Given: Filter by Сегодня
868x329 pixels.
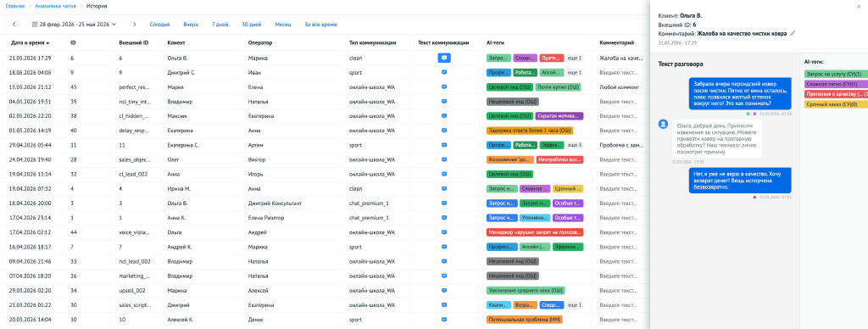Looking at the screenshot, I should coord(159,25).
